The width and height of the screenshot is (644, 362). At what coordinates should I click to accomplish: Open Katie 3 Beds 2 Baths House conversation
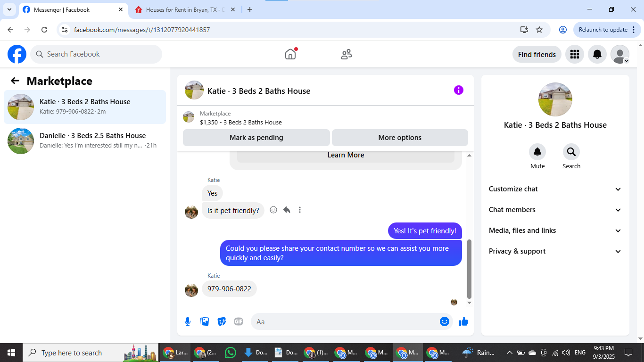pos(85,107)
